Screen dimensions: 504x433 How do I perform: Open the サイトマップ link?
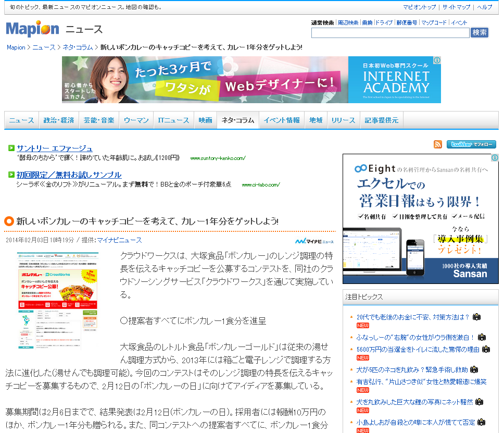[456, 7]
